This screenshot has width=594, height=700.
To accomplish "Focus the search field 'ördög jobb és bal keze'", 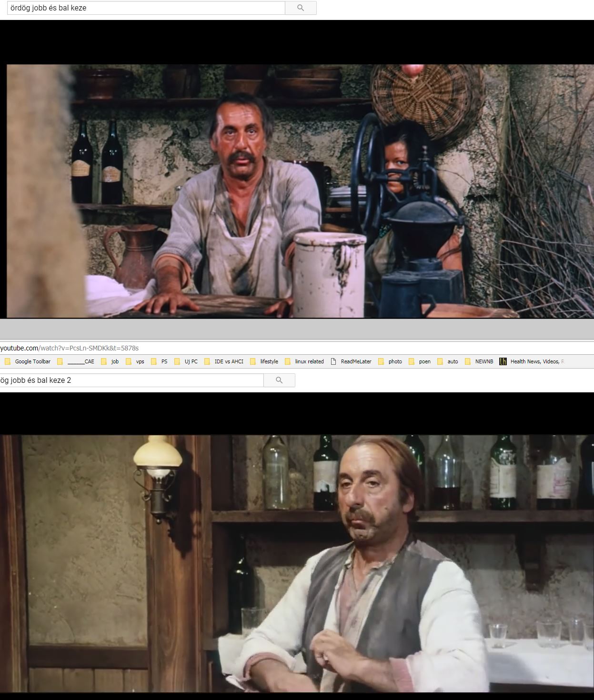I will [x=146, y=8].
